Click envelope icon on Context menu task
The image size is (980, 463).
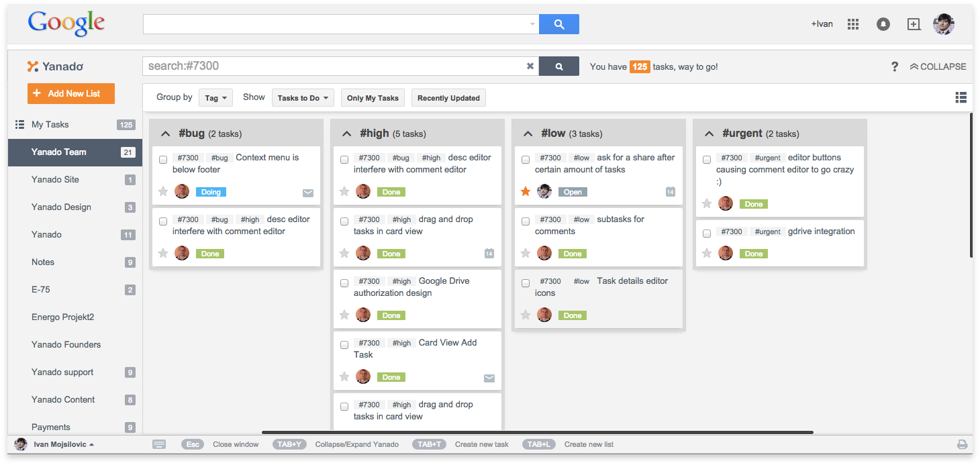pos(308,193)
